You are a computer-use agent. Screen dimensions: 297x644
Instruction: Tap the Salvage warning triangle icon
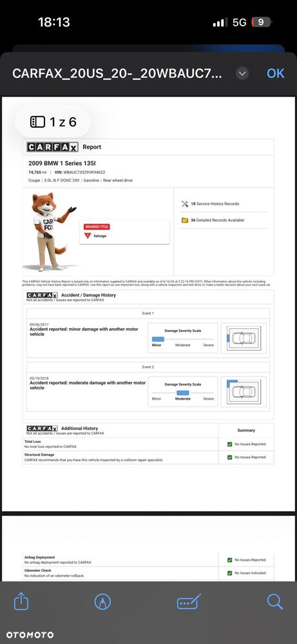(x=87, y=236)
